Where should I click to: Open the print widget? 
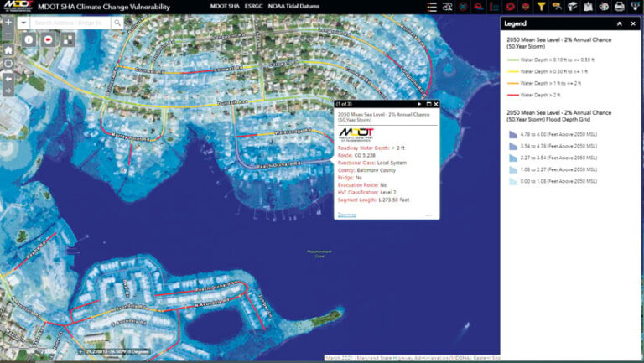tap(620, 7)
